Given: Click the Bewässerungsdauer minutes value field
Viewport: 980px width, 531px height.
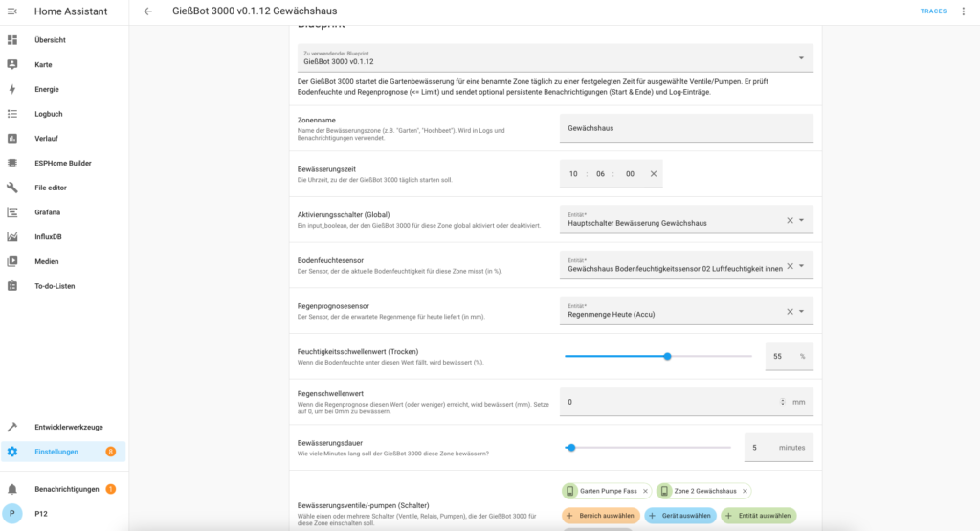Looking at the screenshot, I should [779, 448].
